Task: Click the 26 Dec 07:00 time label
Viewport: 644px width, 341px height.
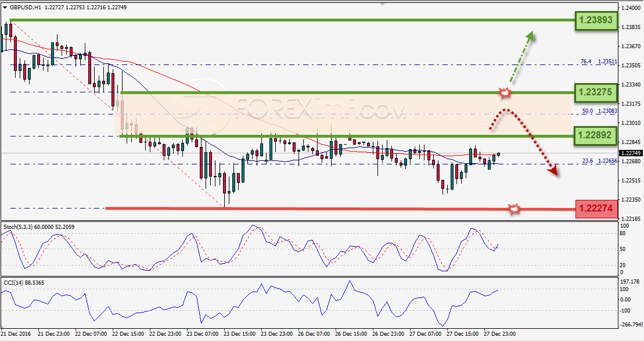Action: tap(314, 334)
